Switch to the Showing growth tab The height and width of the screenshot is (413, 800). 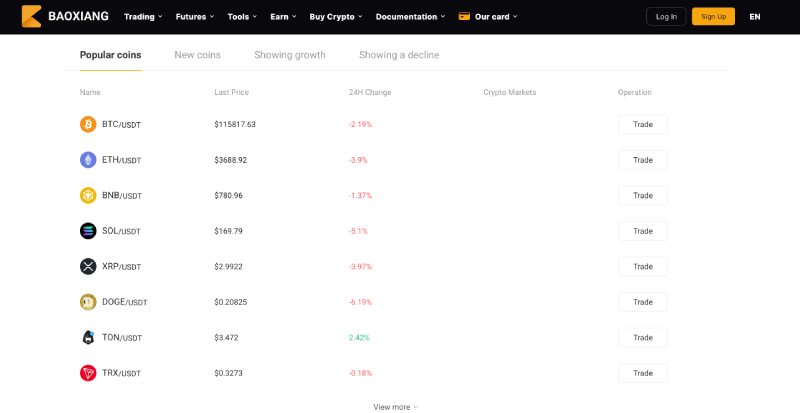pyautogui.click(x=290, y=55)
